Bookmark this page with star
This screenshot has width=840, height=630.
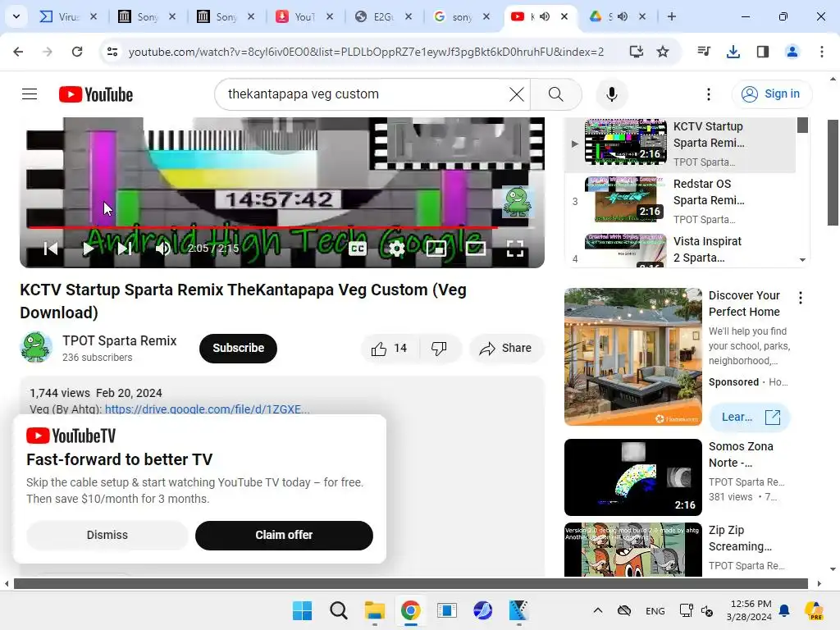pyautogui.click(x=663, y=52)
